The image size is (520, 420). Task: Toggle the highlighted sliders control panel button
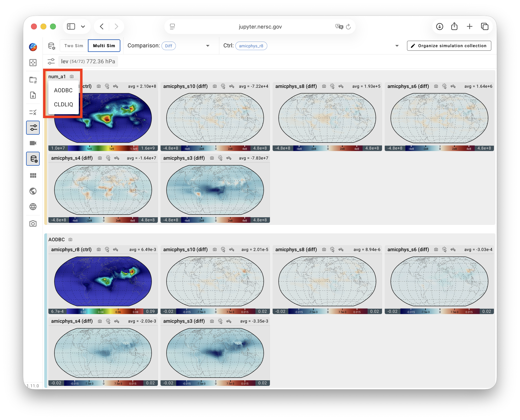[x=33, y=128]
